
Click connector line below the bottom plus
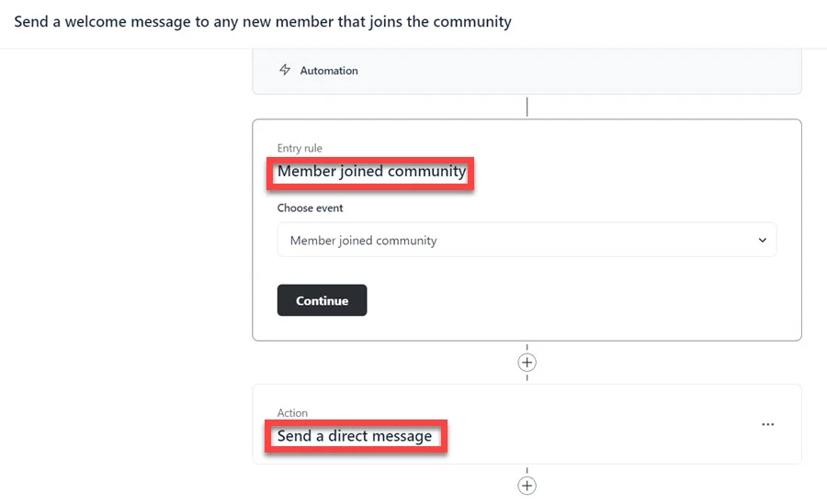click(527, 499)
